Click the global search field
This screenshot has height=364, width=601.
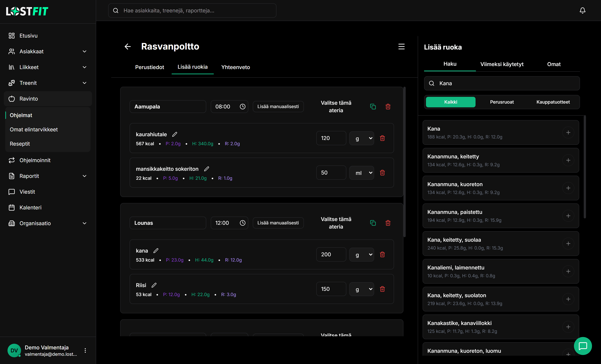(192, 11)
